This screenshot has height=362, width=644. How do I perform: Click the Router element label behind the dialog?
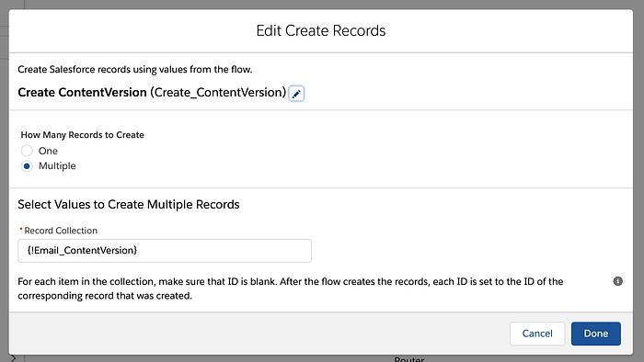tap(409, 359)
